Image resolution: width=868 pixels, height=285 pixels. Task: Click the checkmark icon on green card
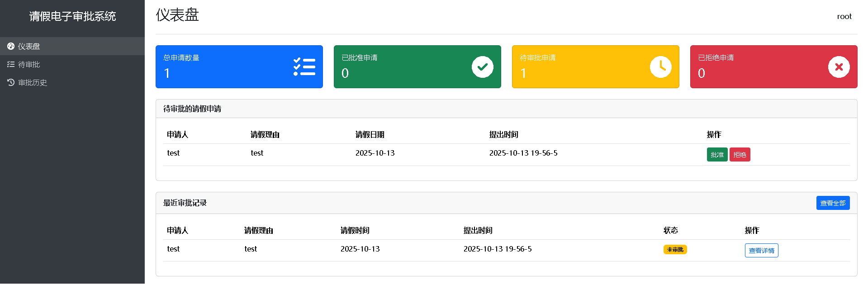482,67
